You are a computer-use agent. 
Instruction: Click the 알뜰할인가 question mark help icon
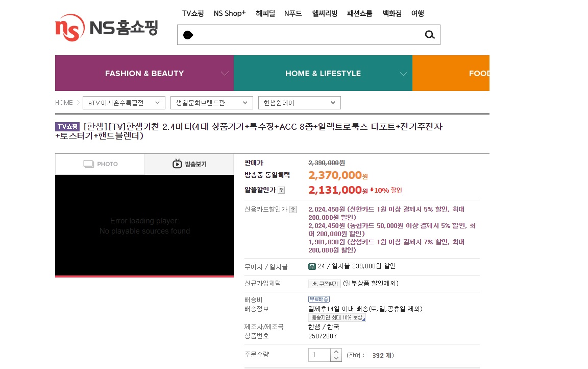281,190
